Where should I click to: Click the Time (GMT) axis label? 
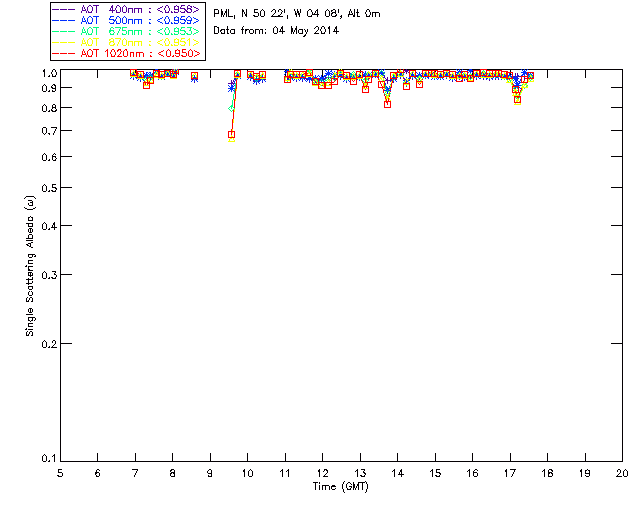point(340,486)
